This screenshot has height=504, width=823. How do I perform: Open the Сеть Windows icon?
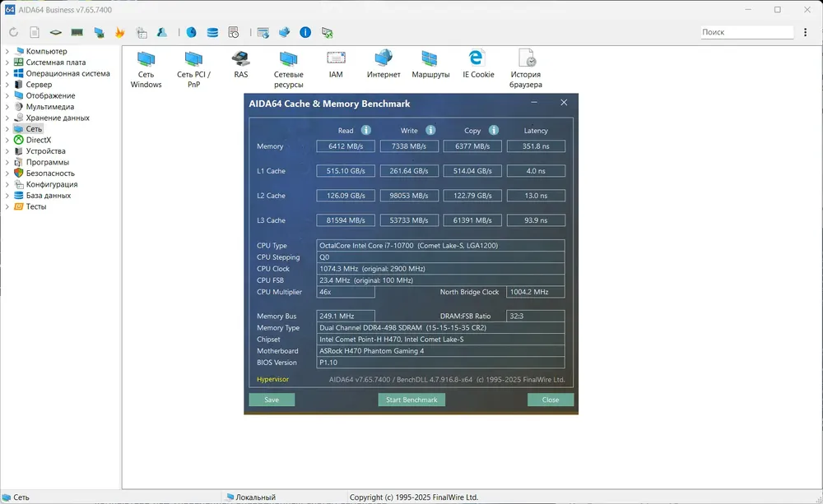pos(146,69)
